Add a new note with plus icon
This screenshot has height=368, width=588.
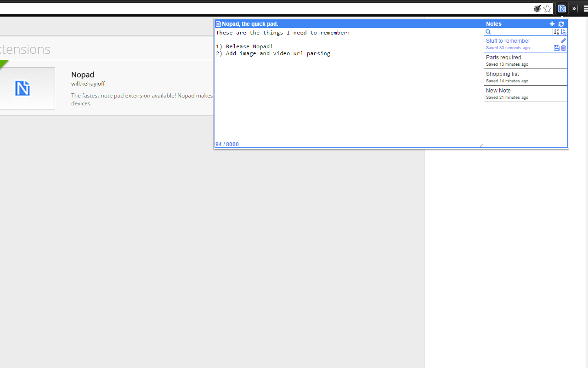click(552, 24)
